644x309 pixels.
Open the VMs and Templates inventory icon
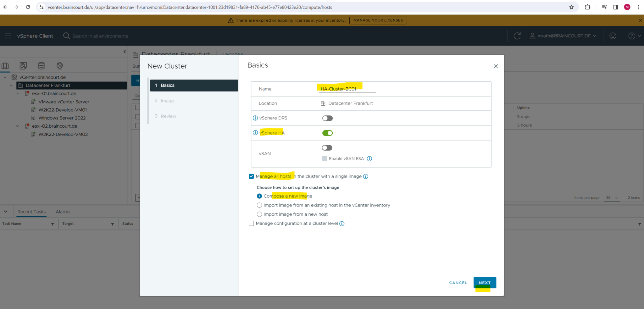click(x=23, y=66)
